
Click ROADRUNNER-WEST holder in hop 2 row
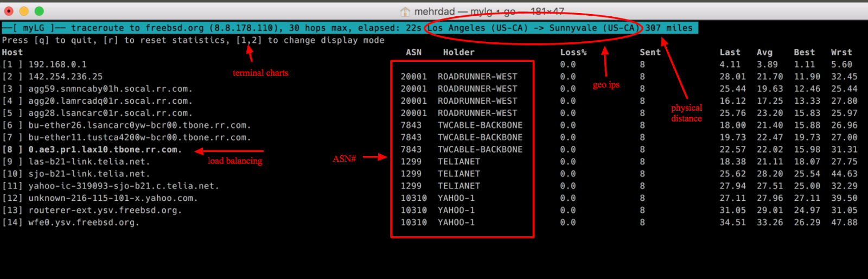pos(477,77)
